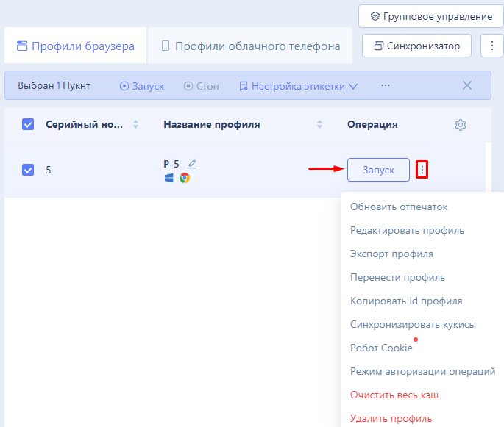Open column settings gear icon

pos(461,124)
